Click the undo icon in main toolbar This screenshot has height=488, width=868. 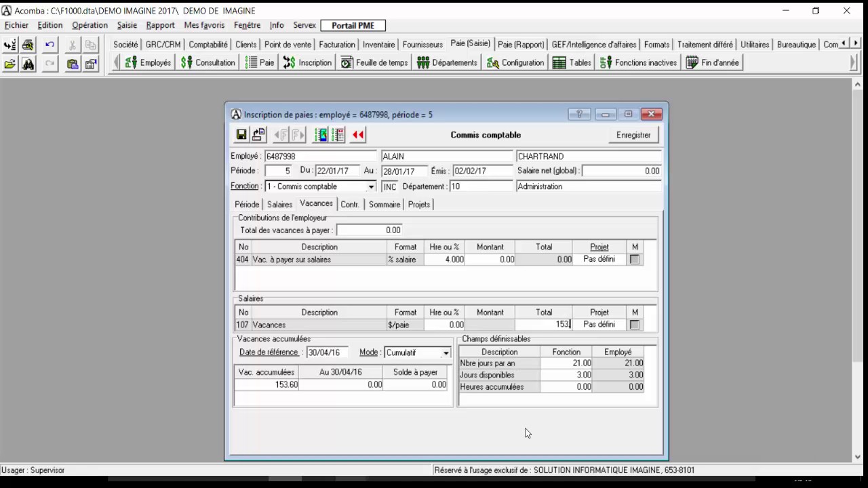50,45
